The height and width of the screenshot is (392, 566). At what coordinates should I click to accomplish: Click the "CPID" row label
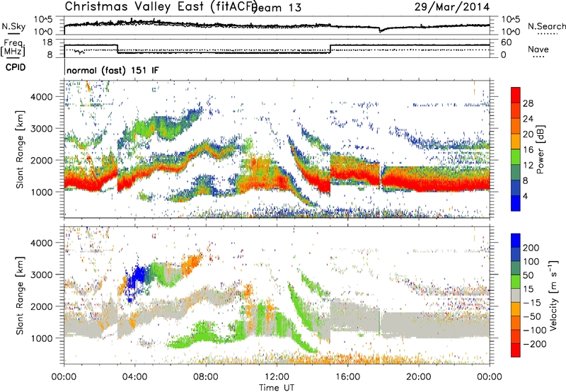tap(16, 67)
